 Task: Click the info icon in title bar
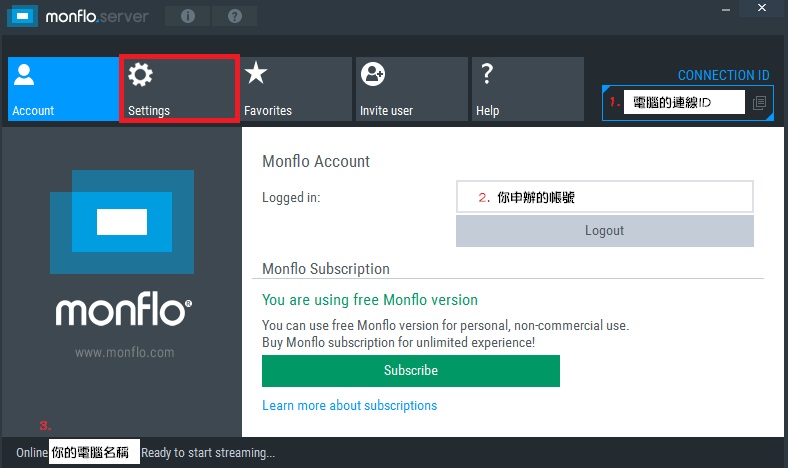click(x=188, y=16)
